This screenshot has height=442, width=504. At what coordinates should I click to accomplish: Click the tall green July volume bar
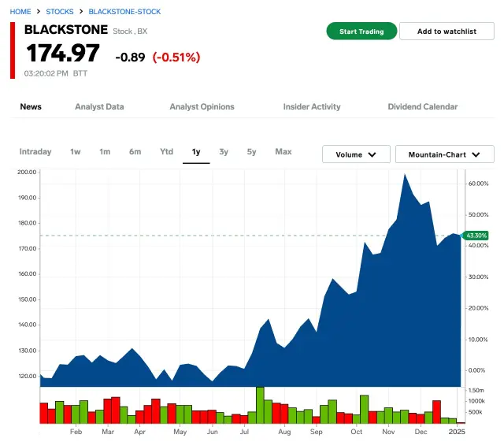pyautogui.click(x=260, y=405)
